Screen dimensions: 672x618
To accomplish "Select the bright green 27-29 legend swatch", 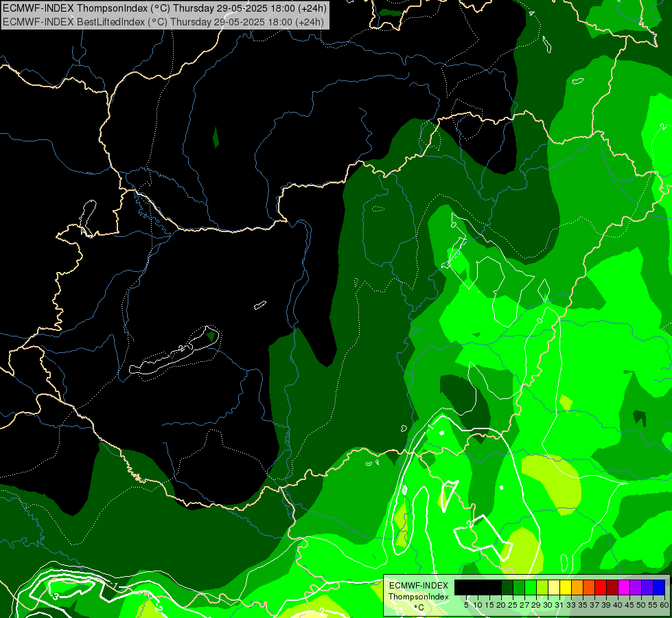I will pos(531,587).
